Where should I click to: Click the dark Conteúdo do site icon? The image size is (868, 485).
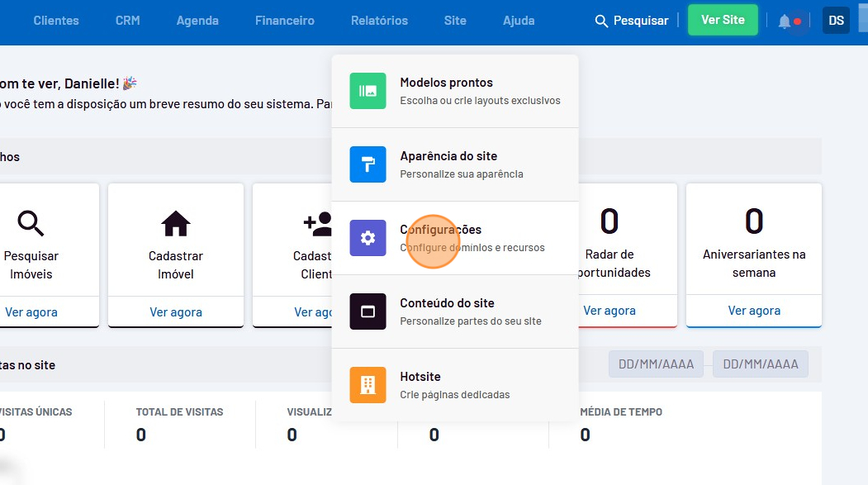[x=368, y=311]
